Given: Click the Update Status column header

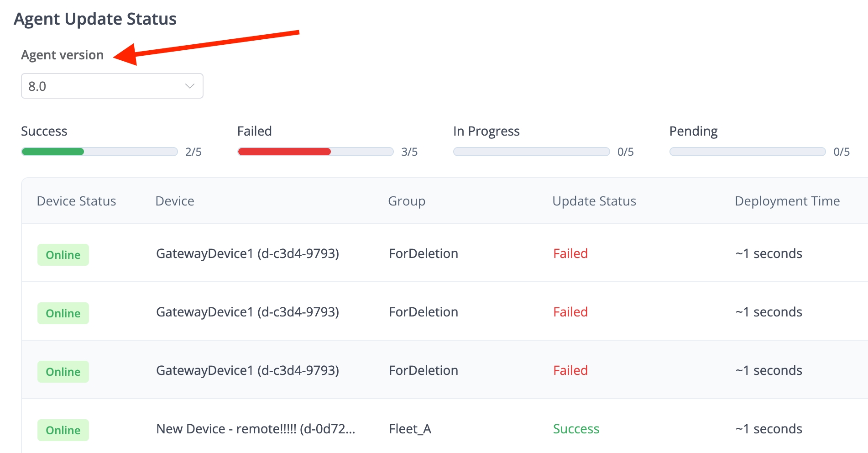Looking at the screenshot, I should pyautogui.click(x=594, y=201).
